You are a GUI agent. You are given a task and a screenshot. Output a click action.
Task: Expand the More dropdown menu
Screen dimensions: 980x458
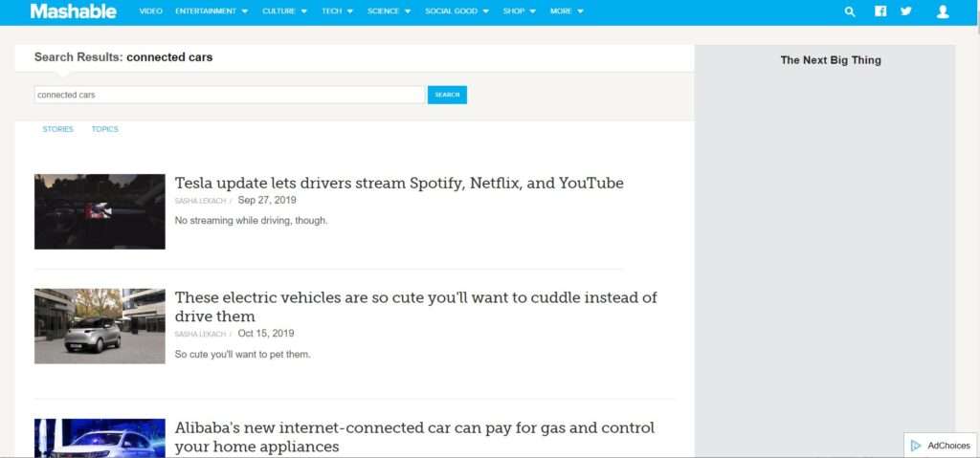coord(567,11)
